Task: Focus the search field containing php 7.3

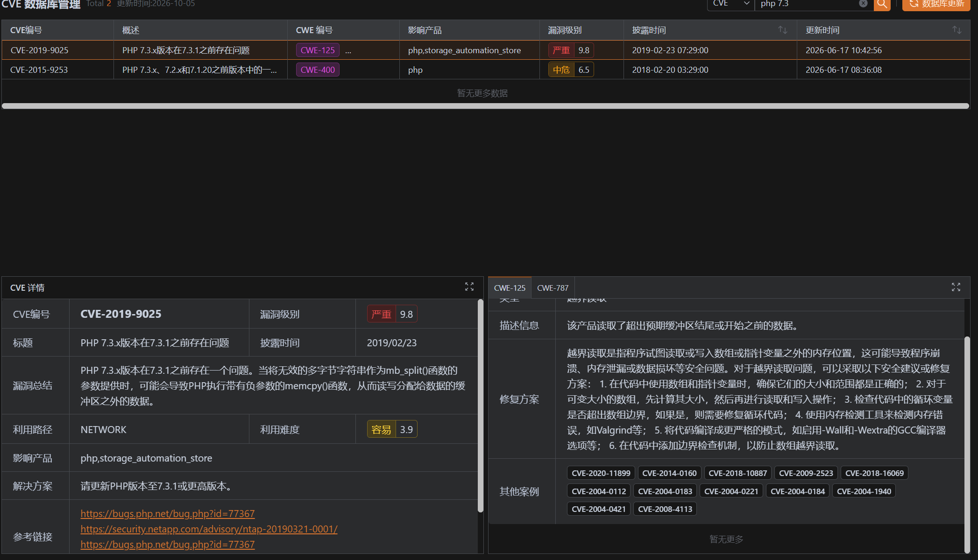Action: tap(808, 4)
